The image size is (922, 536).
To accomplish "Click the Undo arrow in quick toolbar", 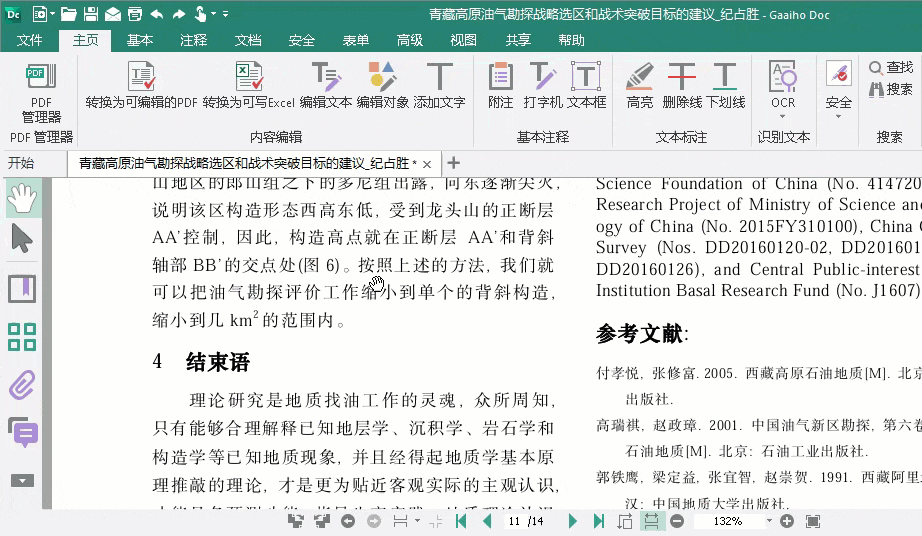I will coord(156,14).
